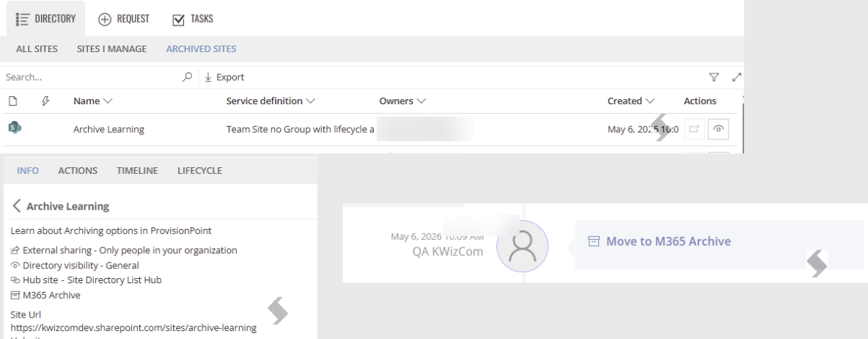Click the Search input field
Screen dimensions: 868x339
[x=92, y=77]
